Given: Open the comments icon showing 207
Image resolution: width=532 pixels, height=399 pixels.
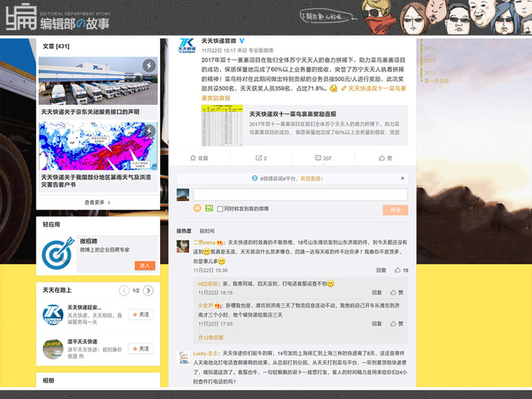Looking at the screenshot, I should coord(318,158).
